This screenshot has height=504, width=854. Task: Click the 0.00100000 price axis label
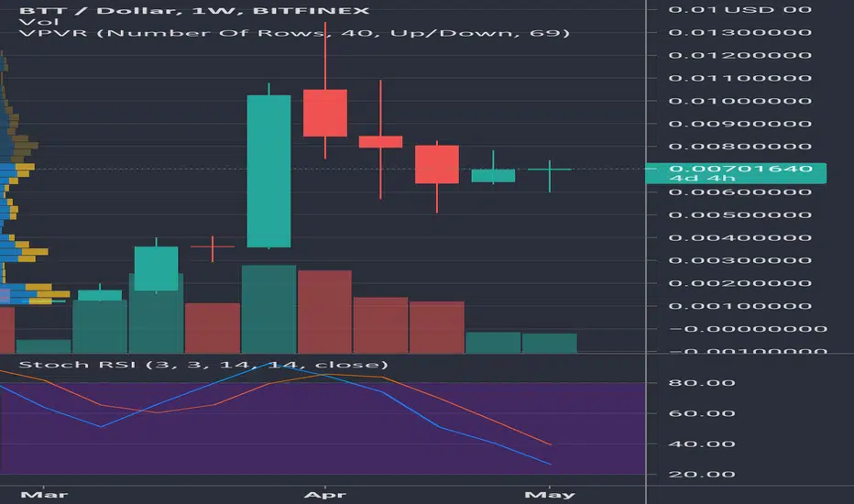(x=739, y=306)
